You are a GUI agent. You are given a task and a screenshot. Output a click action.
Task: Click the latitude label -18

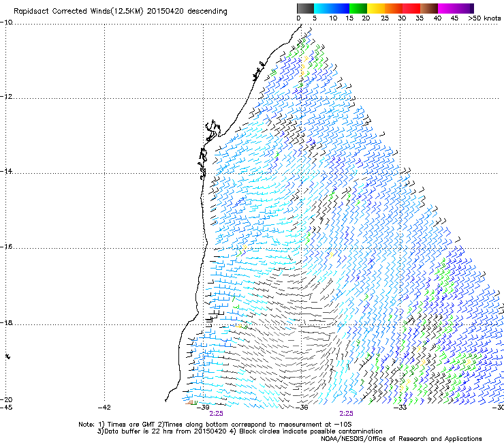click(x=6, y=322)
